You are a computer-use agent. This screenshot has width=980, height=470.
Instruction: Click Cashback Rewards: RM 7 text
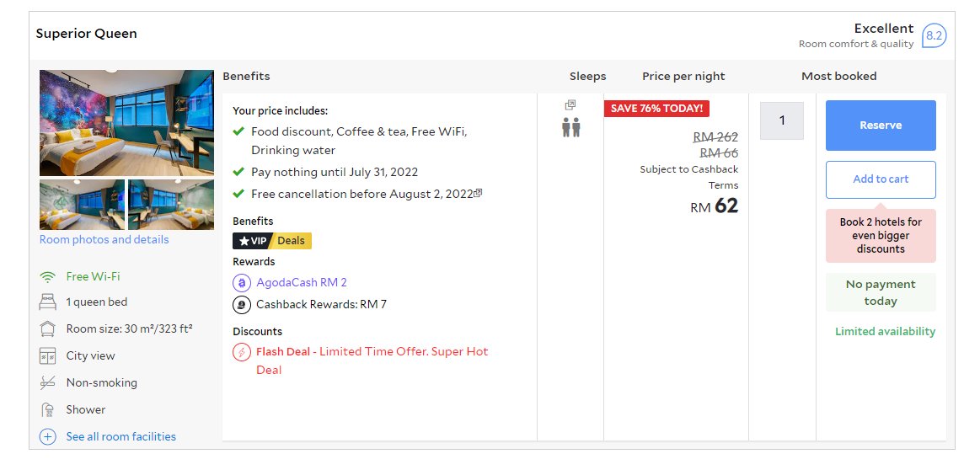coord(321,304)
